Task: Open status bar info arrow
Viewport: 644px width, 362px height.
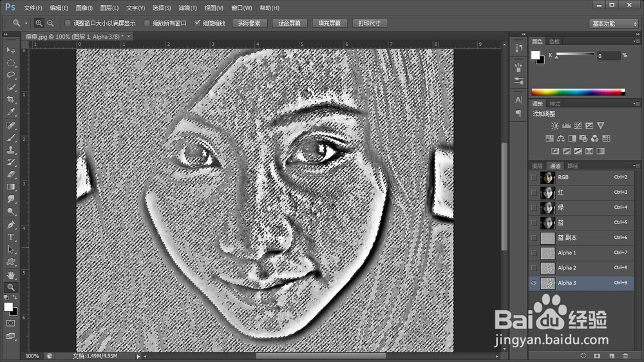Action: point(138,356)
